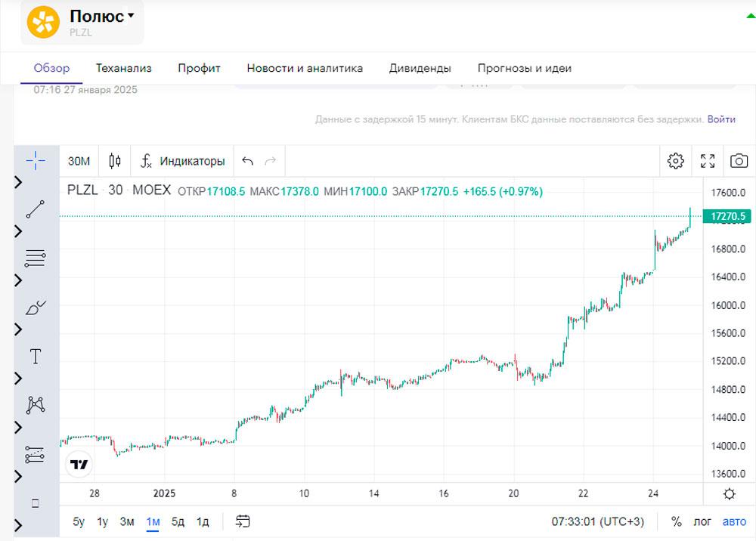Toggle the auto scale (авто)

[x=734, y=521]
